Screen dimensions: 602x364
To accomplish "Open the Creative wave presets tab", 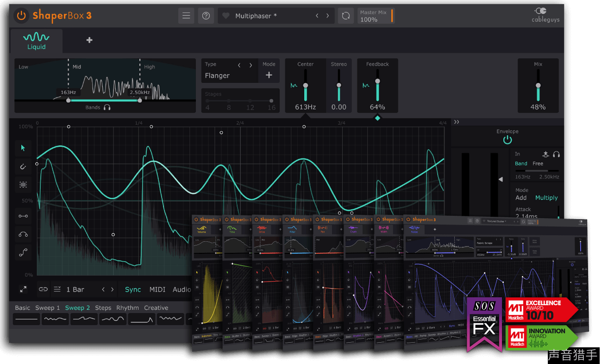I will [x=156, y=308].
